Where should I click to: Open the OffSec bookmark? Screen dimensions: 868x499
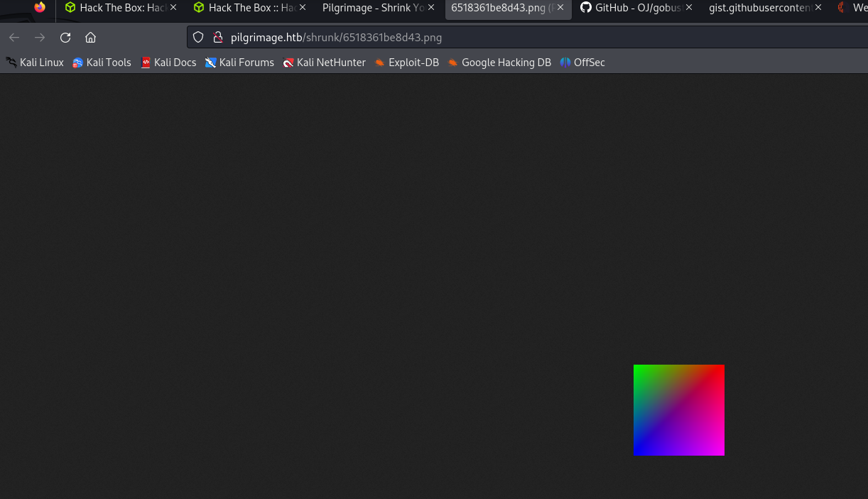[x=582, y=63]
